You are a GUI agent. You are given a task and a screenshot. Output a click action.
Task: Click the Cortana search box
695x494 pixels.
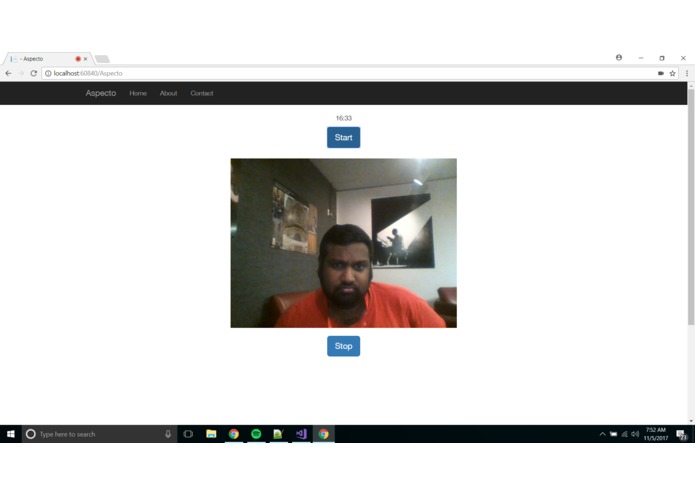(99, 434)
